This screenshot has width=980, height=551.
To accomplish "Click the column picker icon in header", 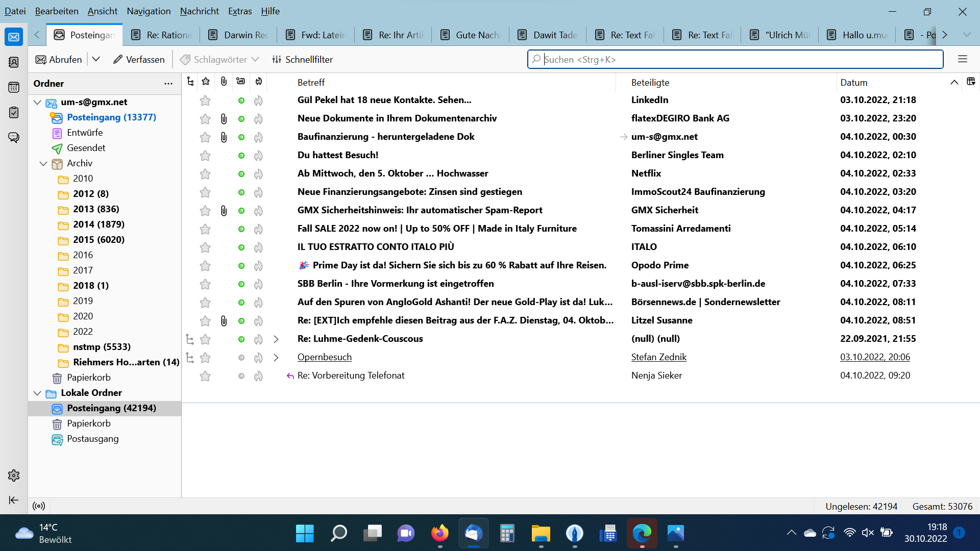I will pos(971,82).
